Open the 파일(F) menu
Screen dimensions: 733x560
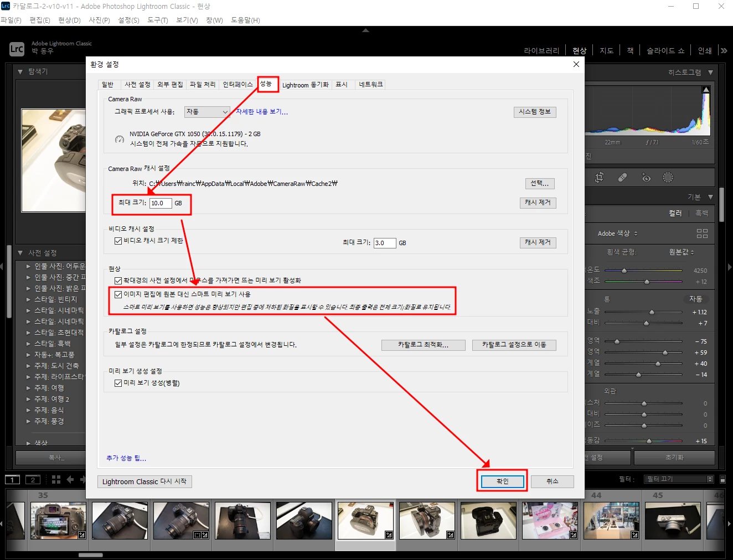(11, 20)
